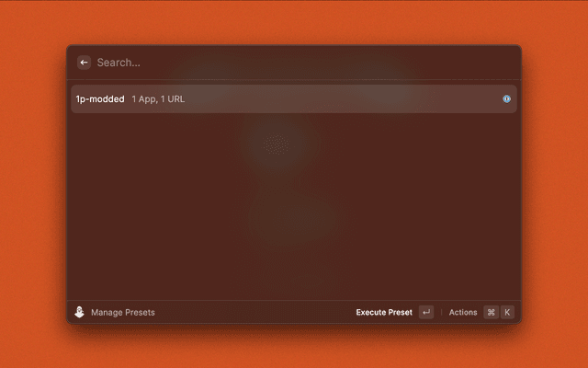Click the Command key icon
The image size is (588, 368).
pos(491,312)
